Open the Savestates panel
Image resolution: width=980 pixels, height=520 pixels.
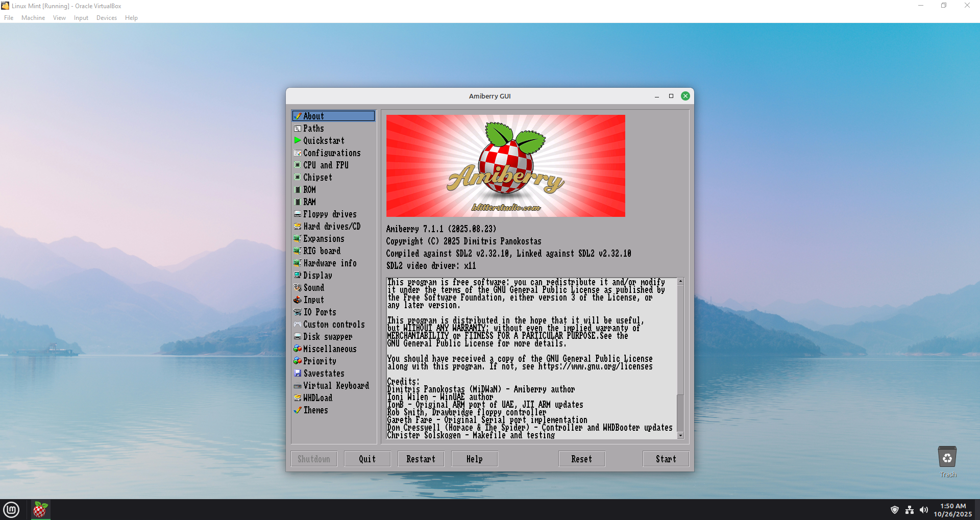pyautogui.click(x=333, y=374)
